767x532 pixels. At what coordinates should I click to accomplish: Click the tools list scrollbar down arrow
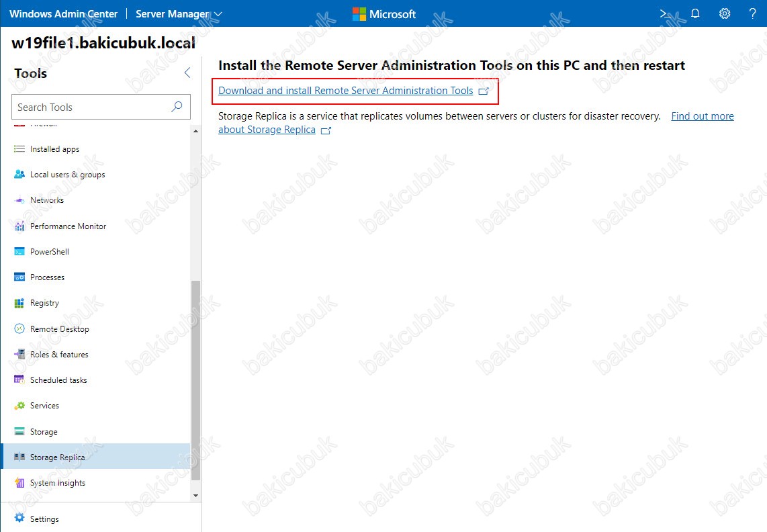point(195,495)
